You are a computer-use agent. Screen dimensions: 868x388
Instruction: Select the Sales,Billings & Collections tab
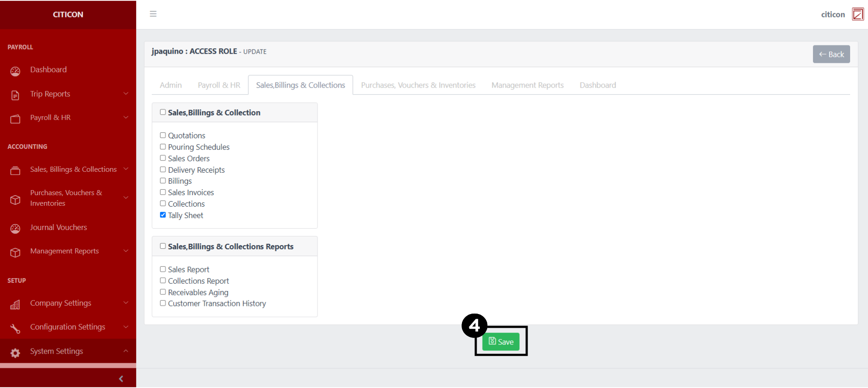[x=300, y=85]
